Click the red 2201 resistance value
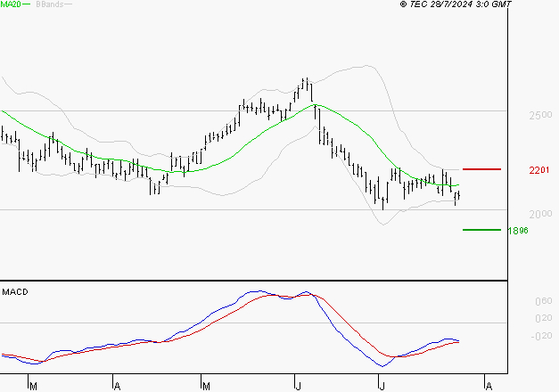Screen dimensions: 559x392 click(539, 170)
